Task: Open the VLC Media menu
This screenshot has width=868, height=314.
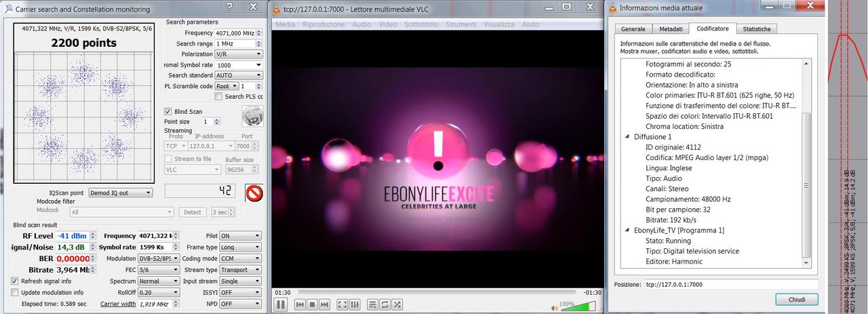Action: tap(285, 24)
